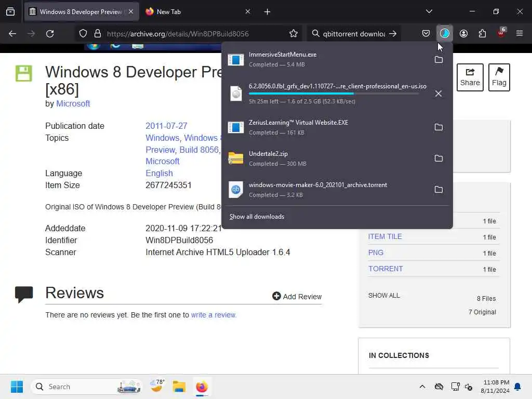This screenshot has width=532, height=399.
Task: Click the site security padlock icon
Action: click(97, 34)
